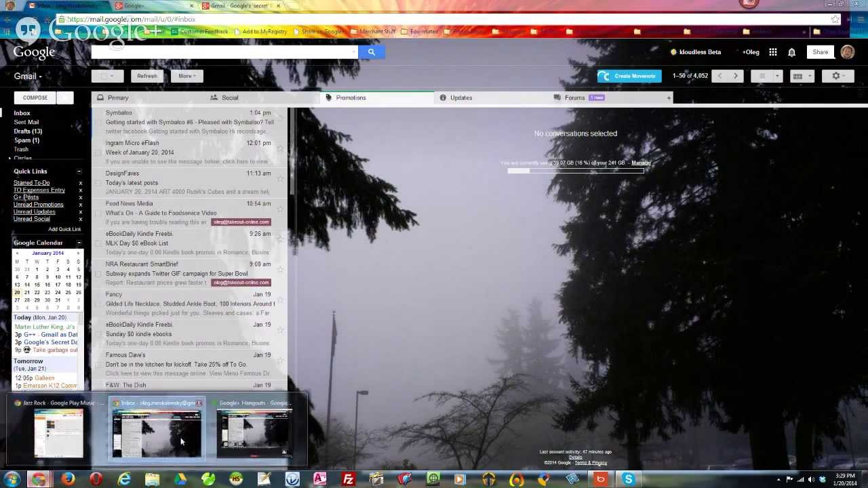Open the select-all checkbox dropdown
868x488 pixels.
(108, 76)
